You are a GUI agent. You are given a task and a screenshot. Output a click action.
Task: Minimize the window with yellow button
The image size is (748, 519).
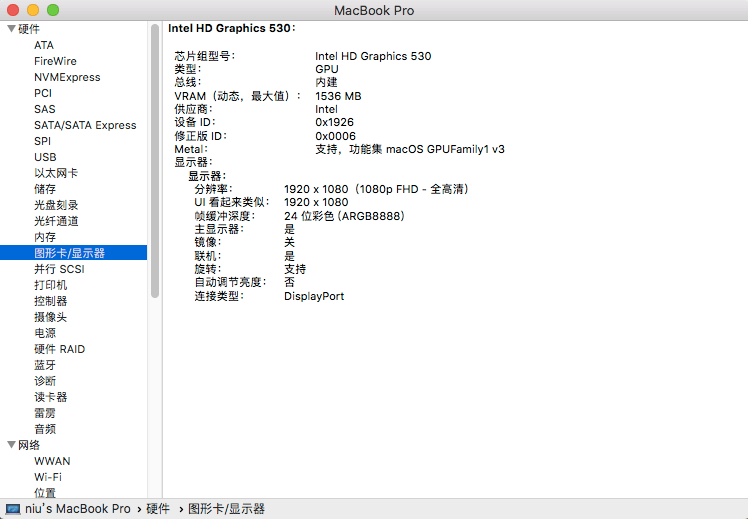click(x=33, y=10)
